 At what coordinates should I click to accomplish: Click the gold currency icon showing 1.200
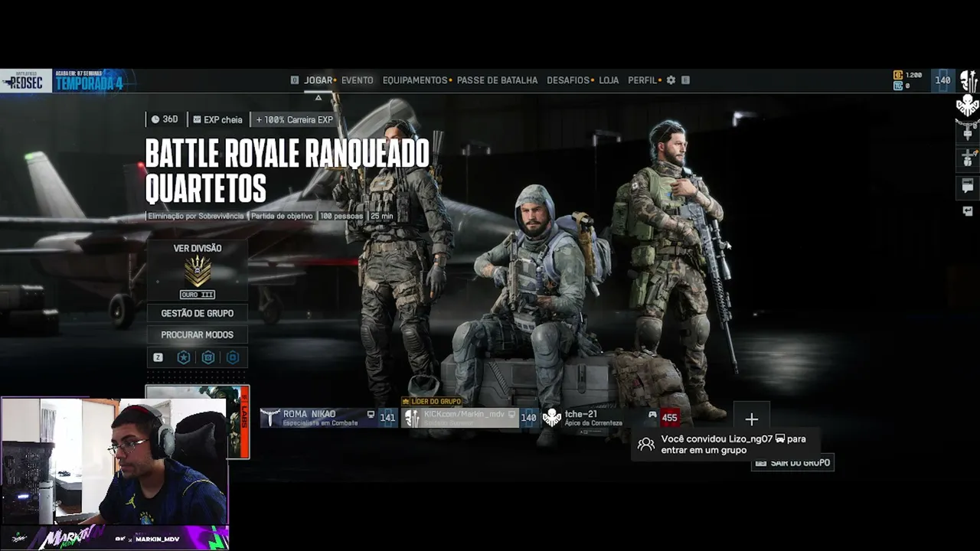898,75
